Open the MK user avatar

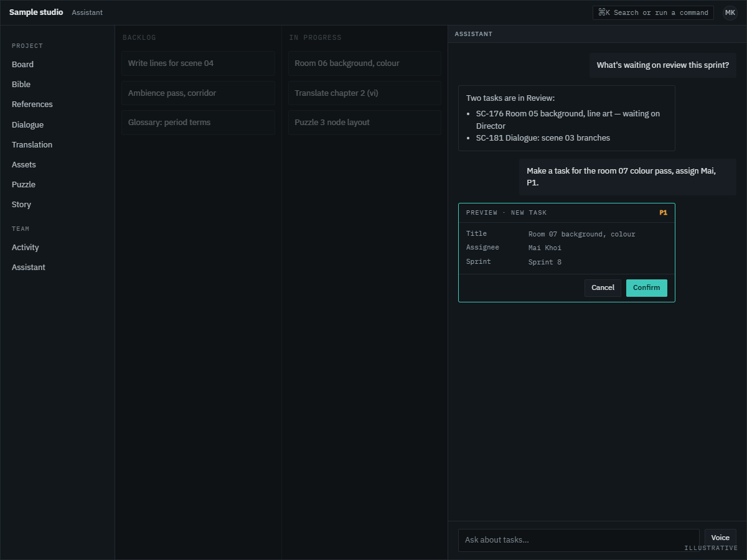click(x=730, y=12)
